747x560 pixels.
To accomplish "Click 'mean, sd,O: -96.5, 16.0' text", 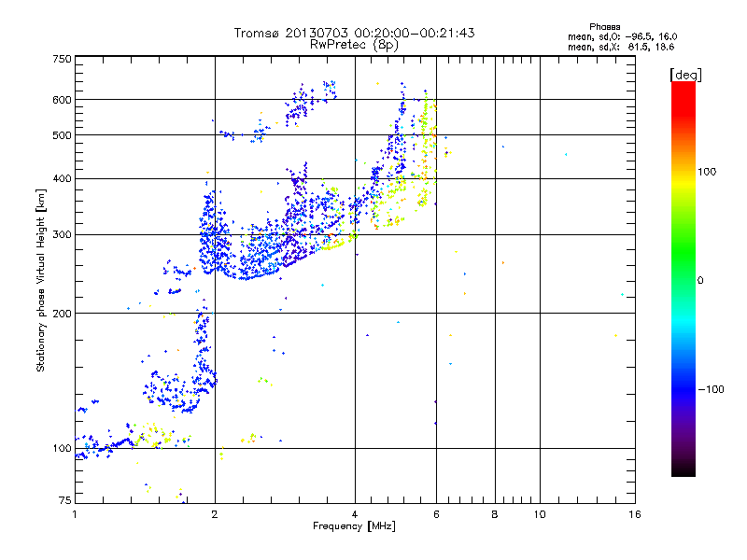I will (622, 36).
